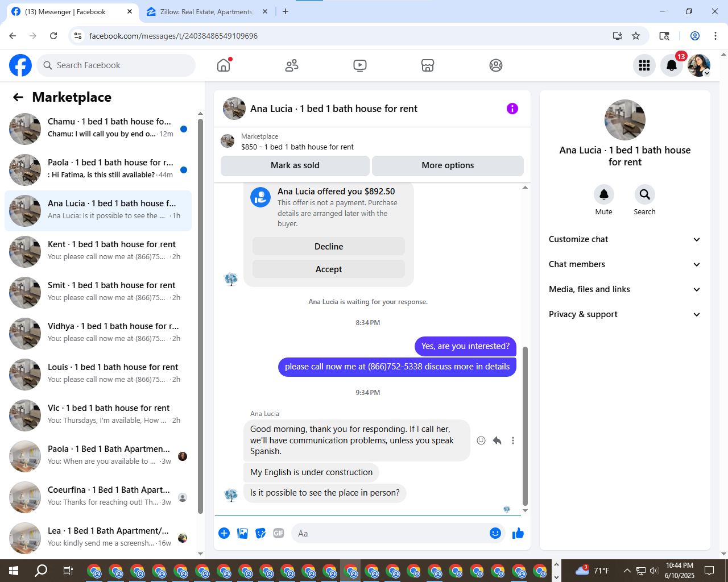Open Smit 1 bed 1 bath conversation
This screenshot has width=728, height=582.
pos(98,293)
